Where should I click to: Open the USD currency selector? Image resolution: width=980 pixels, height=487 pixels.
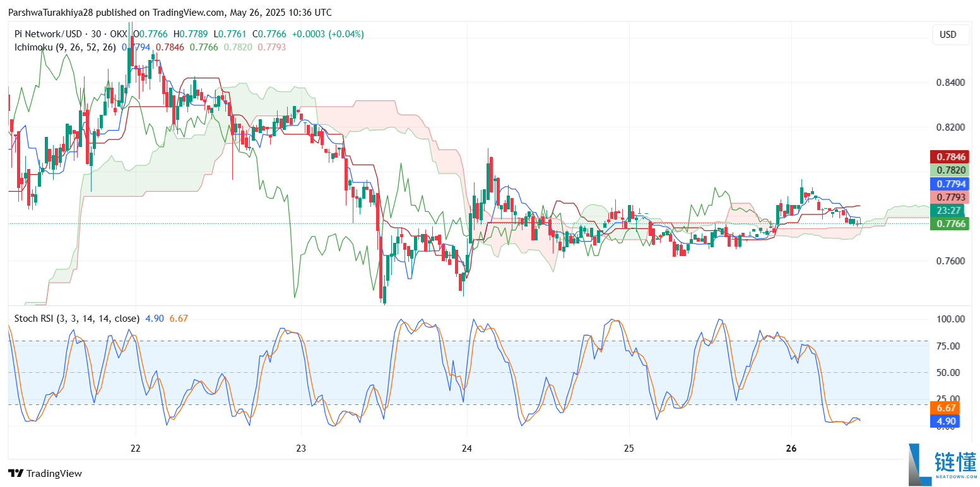(x=950, y=35)
